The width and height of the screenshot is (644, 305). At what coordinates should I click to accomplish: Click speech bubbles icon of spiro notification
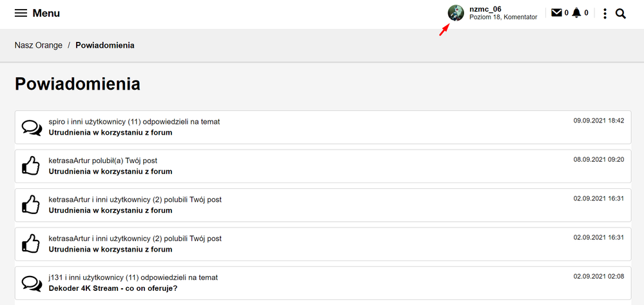[32, 128]
